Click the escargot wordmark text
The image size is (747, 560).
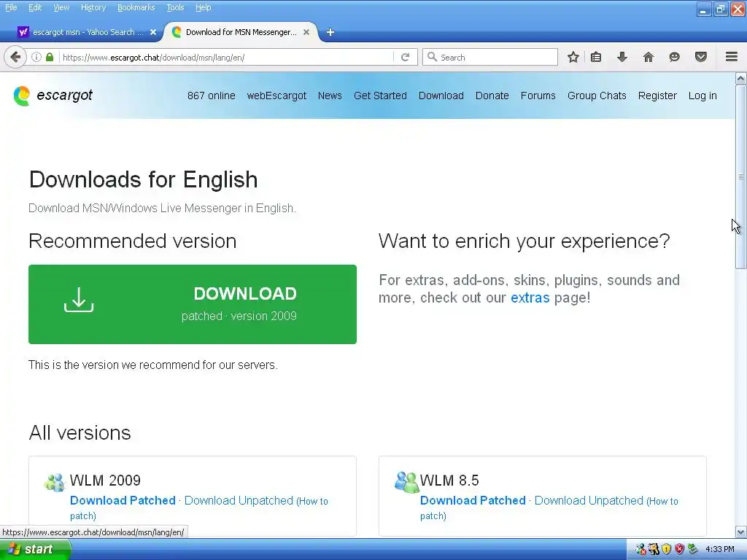tap(64, 96)
